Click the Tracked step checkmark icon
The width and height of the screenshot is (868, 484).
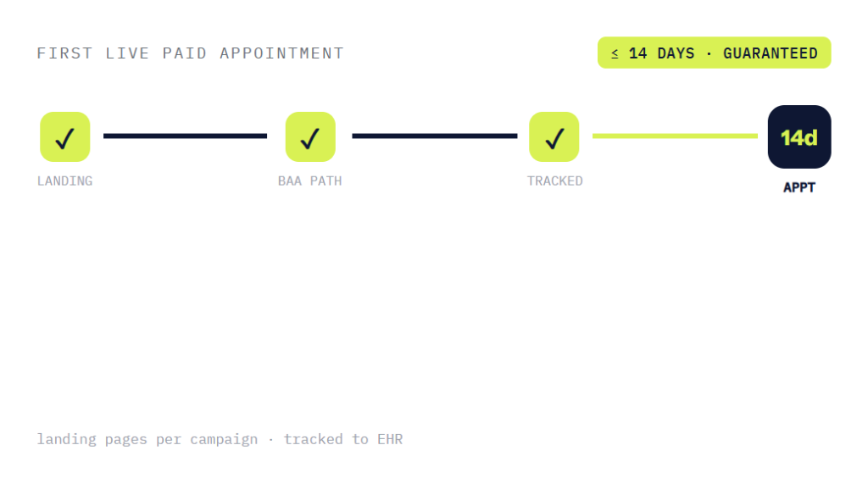point(554,136)
